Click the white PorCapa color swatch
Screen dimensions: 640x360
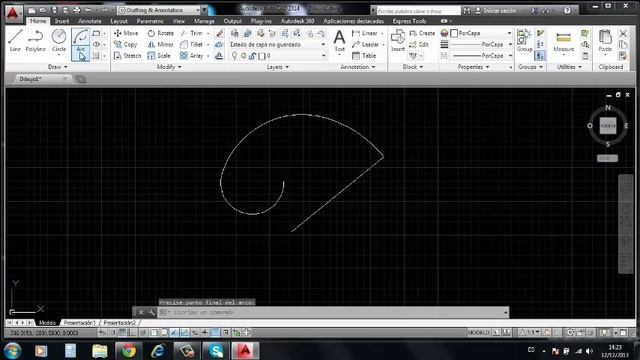454,33
